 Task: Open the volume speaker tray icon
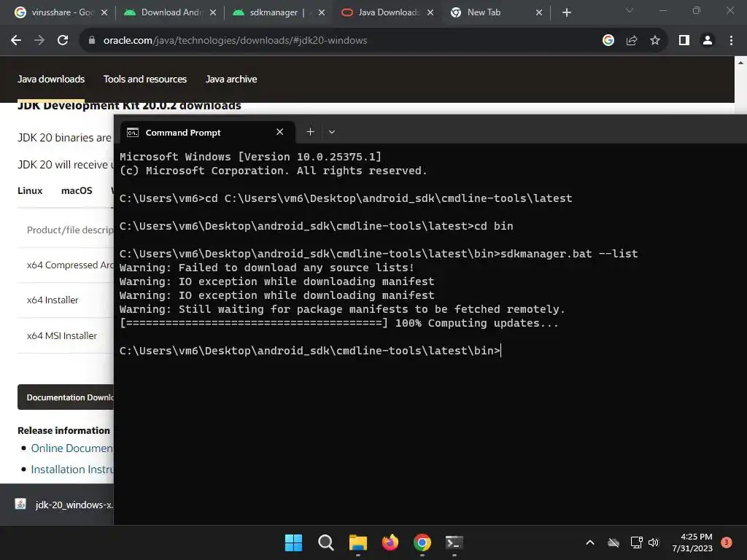pos(654,542)
